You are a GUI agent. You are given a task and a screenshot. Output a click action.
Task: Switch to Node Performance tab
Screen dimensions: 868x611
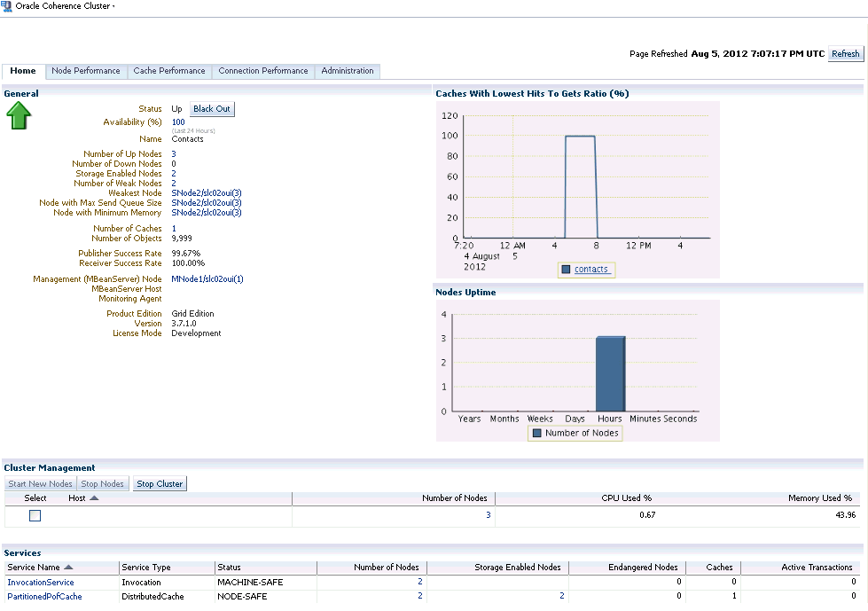click(x=86, y=71)
